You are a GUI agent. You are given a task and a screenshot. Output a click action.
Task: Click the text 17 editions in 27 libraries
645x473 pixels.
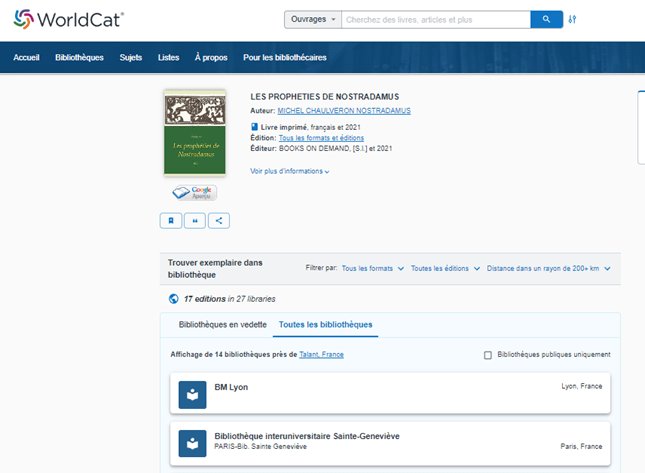pyautogui.click(x=230, y=299)
